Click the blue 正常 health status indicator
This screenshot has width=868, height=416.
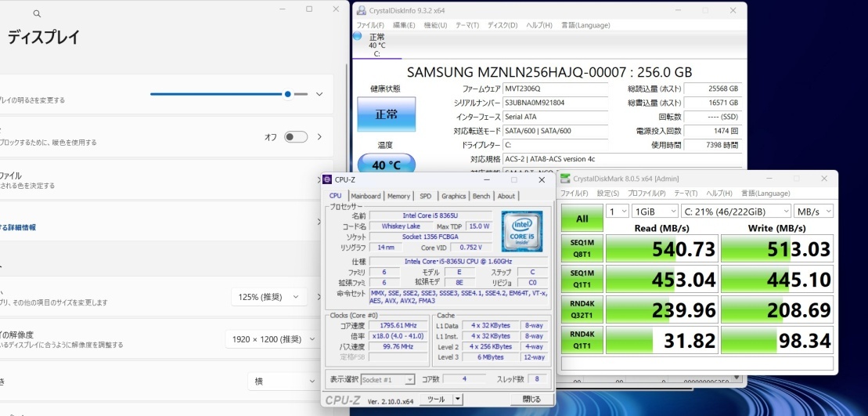click(x=386, y=114)
